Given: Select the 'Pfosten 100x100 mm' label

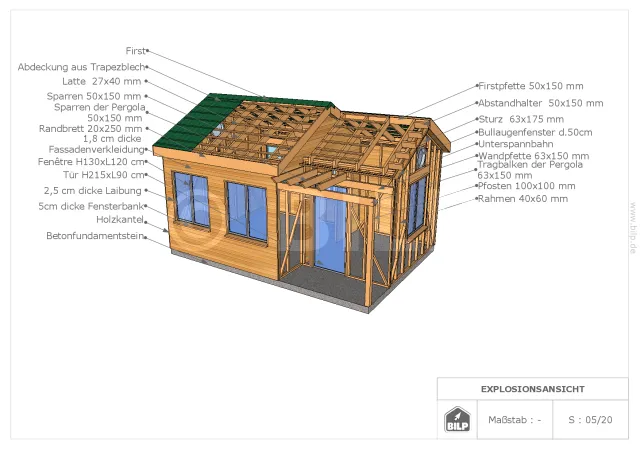Looking at the screenshot, I should point(526,186).
